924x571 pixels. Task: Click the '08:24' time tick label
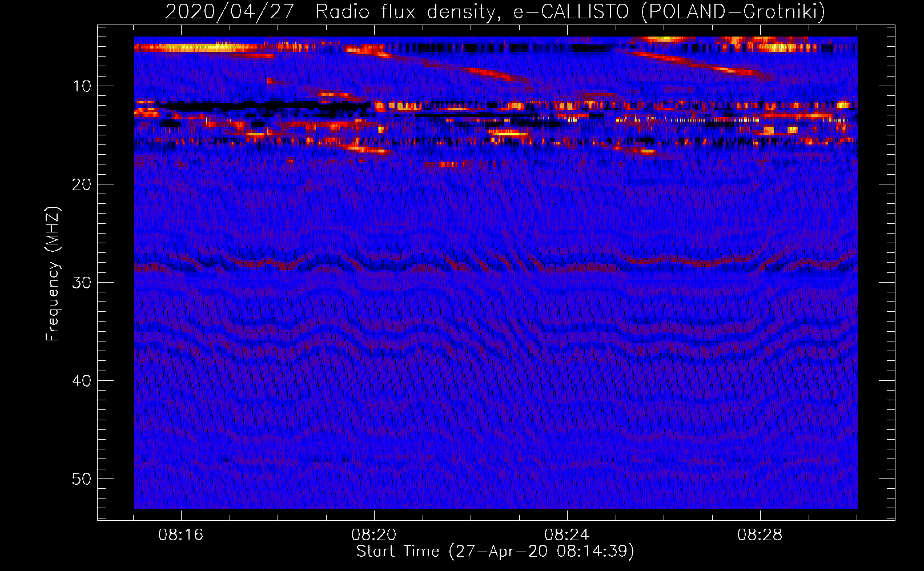tap(567, 535)
